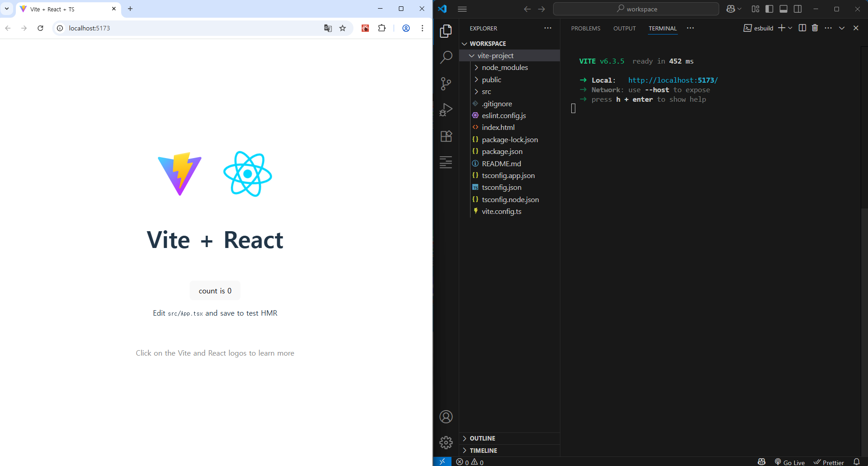Image resolution: width=868 pixels, height=466 pixels.
Task: Click Customize Layout icon
Action: coord(755,9)
